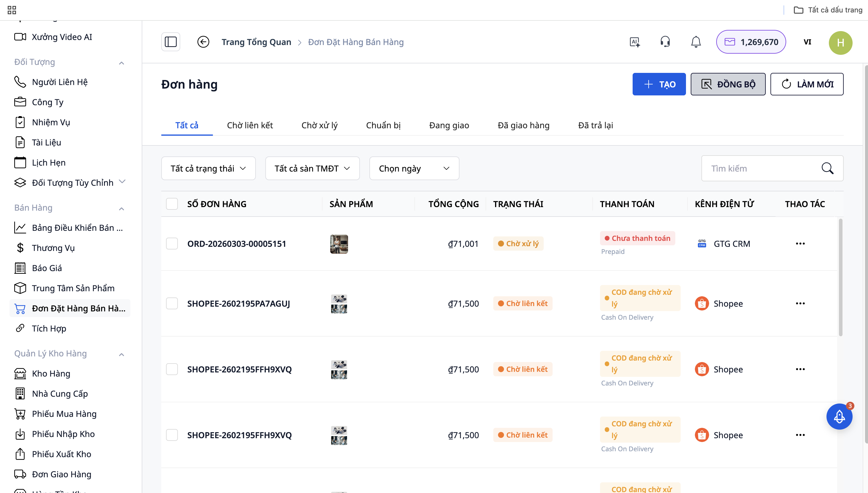Open the floating rocket launcher button
Image resolution: width=868 pixels, height=493 pixels.
(x=839, y=417)
